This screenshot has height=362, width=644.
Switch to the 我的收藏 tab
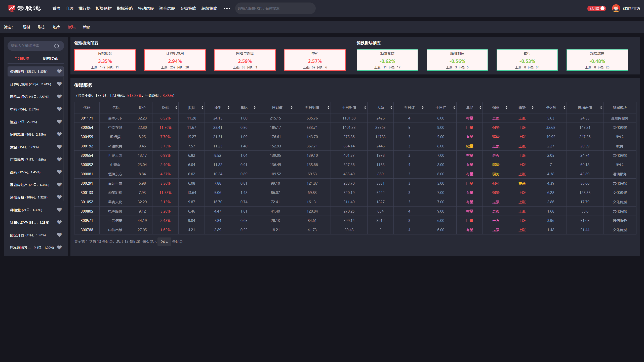(x=50, y=59)
